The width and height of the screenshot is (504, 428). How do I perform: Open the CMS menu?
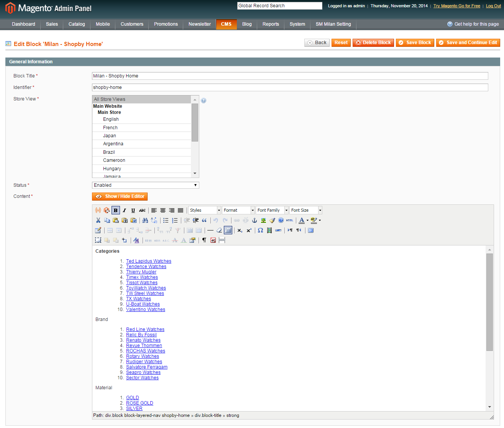(226, 24)
